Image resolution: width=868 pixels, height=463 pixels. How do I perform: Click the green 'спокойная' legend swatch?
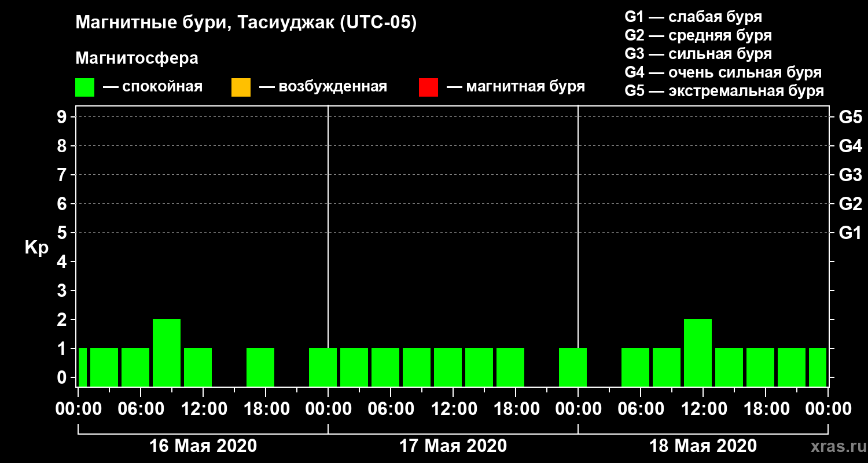[84, 87]
